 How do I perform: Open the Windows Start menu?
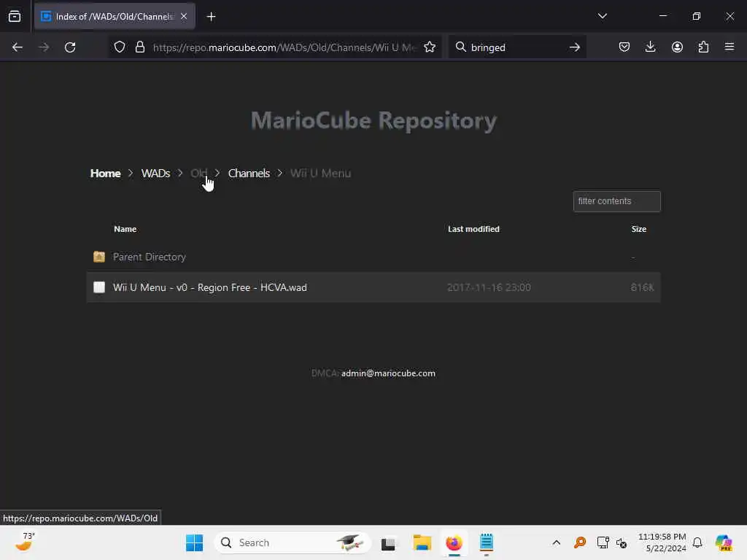(x=194, y=542)
